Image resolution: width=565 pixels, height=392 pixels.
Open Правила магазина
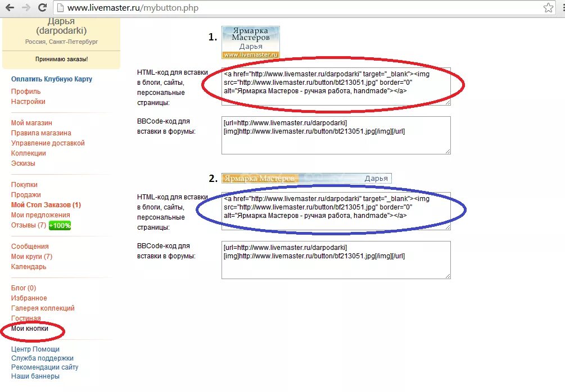pyautogui.click(x=41, y=133)
